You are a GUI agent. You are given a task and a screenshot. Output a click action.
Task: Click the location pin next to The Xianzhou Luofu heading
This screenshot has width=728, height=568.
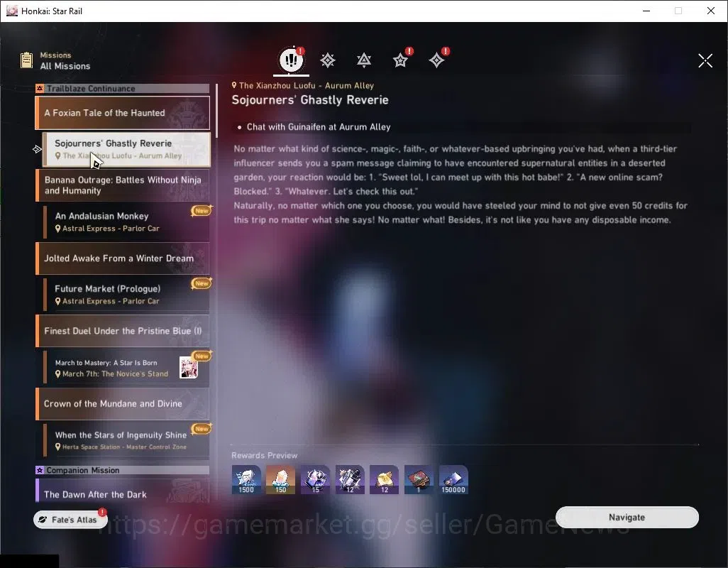pos(234,85)
